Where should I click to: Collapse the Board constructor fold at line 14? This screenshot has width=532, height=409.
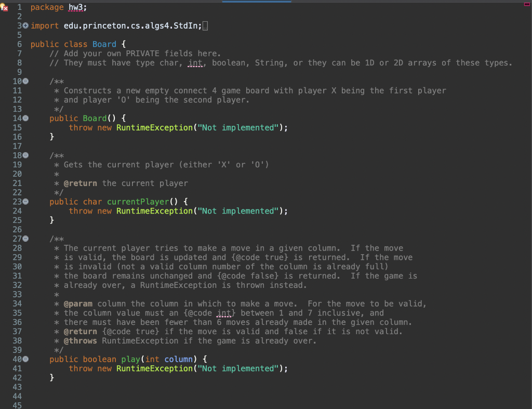point(25,118)
